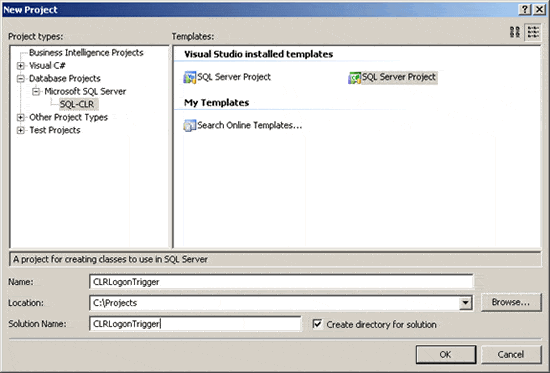Toggle Create directory for solution checkbox
550x373 pixels.
click(317, 324)
